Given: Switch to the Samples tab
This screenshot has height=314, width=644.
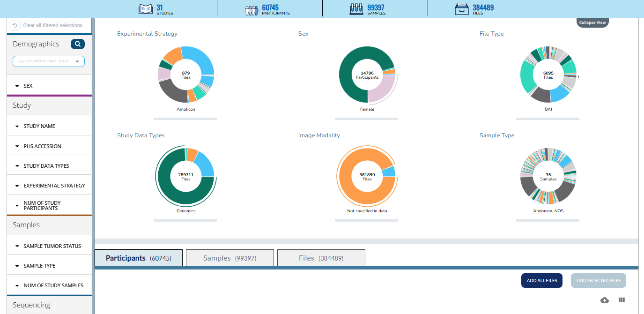Looking at the screenshot, I should tap(230, 258).
